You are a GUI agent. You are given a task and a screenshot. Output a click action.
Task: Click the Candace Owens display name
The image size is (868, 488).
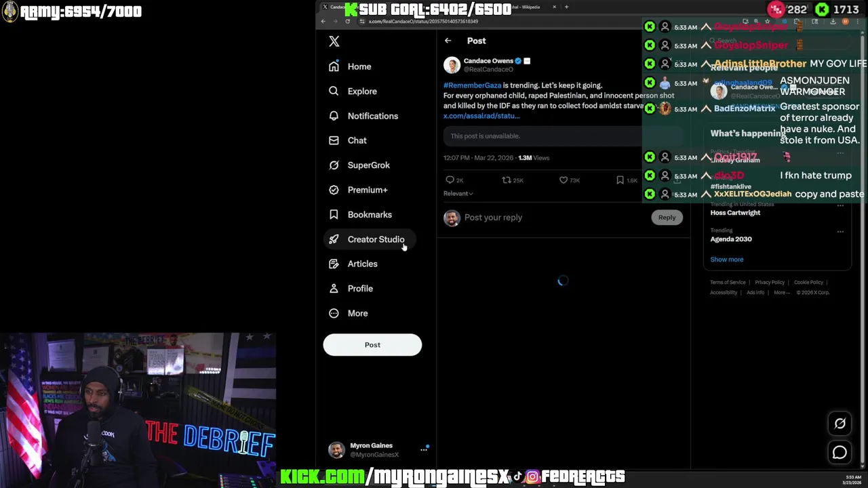[488, 61]
